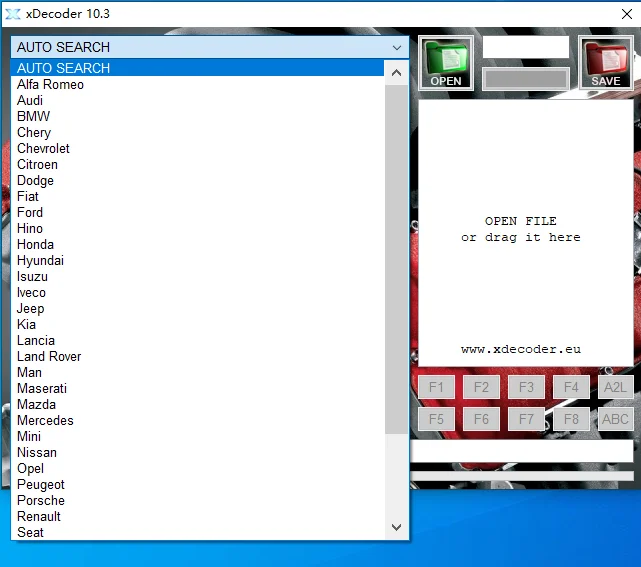Select Isuzu in the brand list
This screenshot has width=641, height=567.
[x=197, y=276]
